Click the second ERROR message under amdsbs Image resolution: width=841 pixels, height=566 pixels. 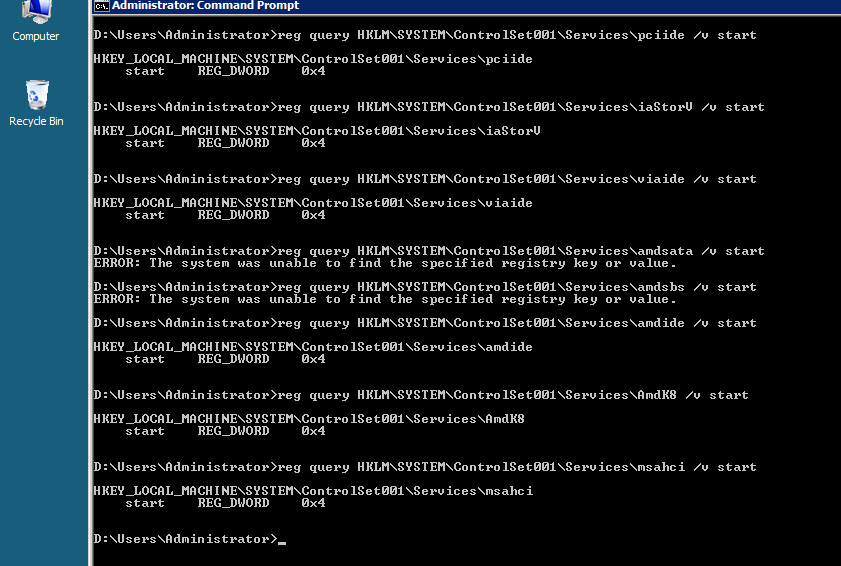385,299
